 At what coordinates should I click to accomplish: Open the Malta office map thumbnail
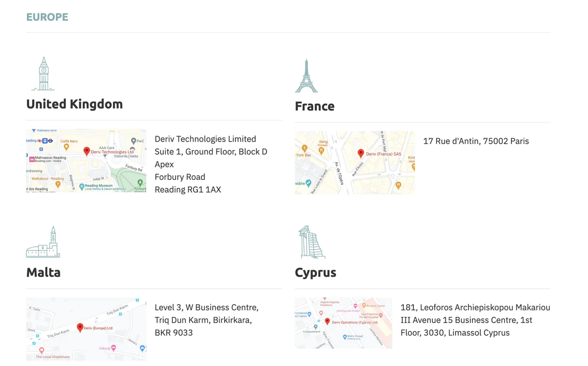86,329
